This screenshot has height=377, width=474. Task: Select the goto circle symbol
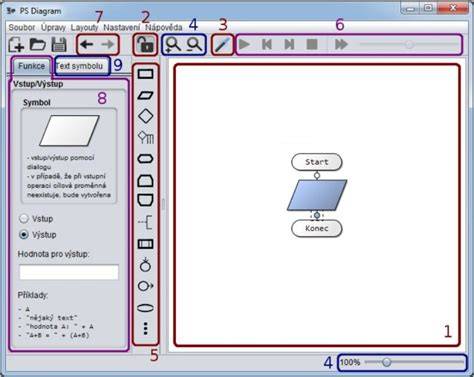pos(145,265)
